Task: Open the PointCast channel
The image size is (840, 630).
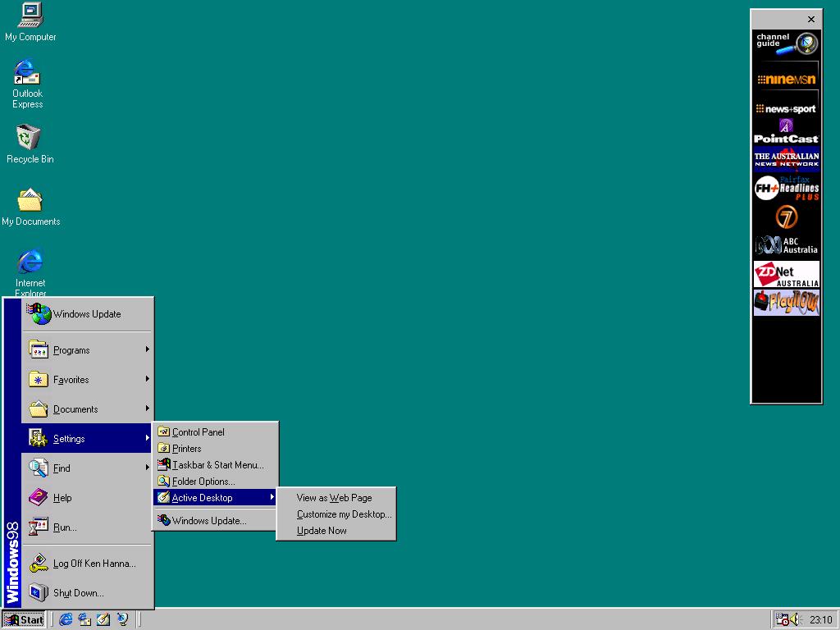Action: [x=786, y=132]
